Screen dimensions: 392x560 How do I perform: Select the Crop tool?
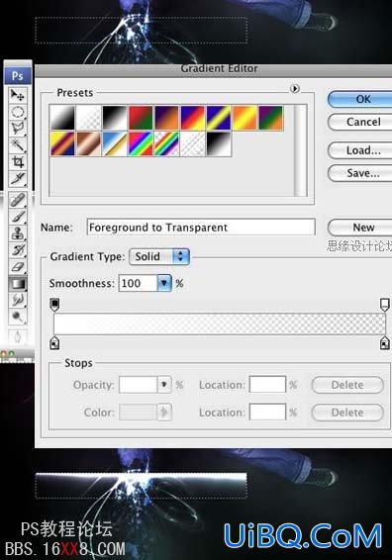coord(17,161)
